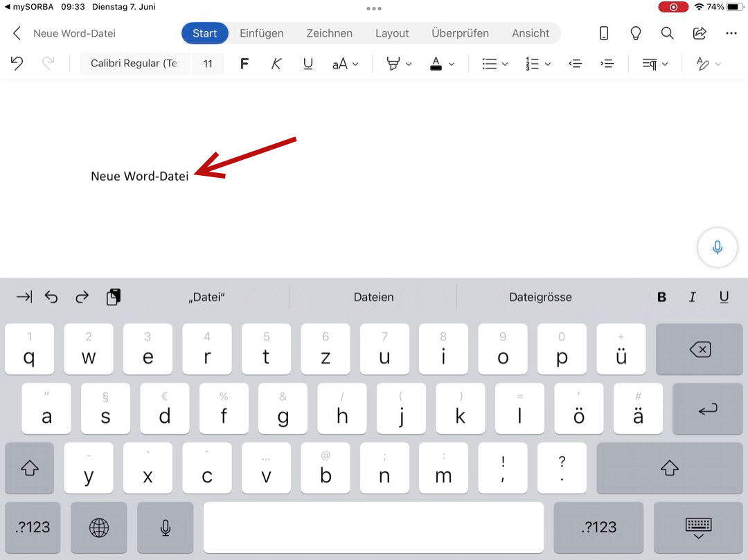748x560 pixels.
Task: Set the font size field showing 11
Action: click(x=208, y=64)
